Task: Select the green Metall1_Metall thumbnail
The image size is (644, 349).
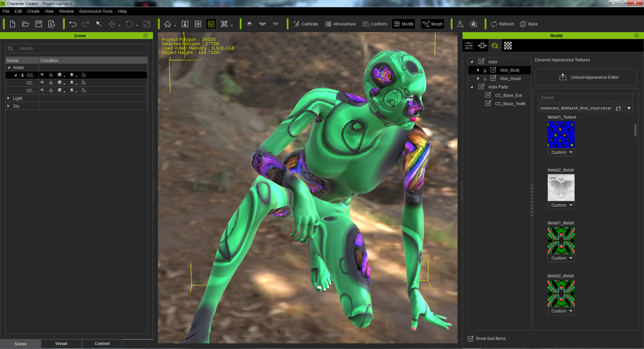Action: point(561,240)
